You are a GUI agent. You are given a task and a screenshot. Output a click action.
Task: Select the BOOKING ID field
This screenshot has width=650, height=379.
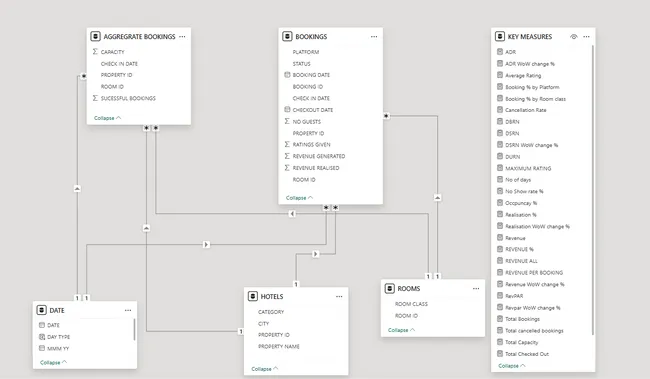[308, 87]
